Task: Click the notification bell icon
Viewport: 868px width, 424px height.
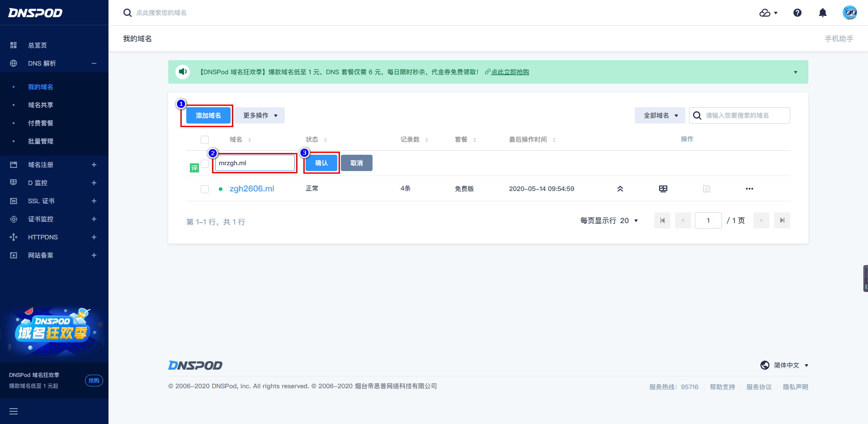Action: click(823, 13)
